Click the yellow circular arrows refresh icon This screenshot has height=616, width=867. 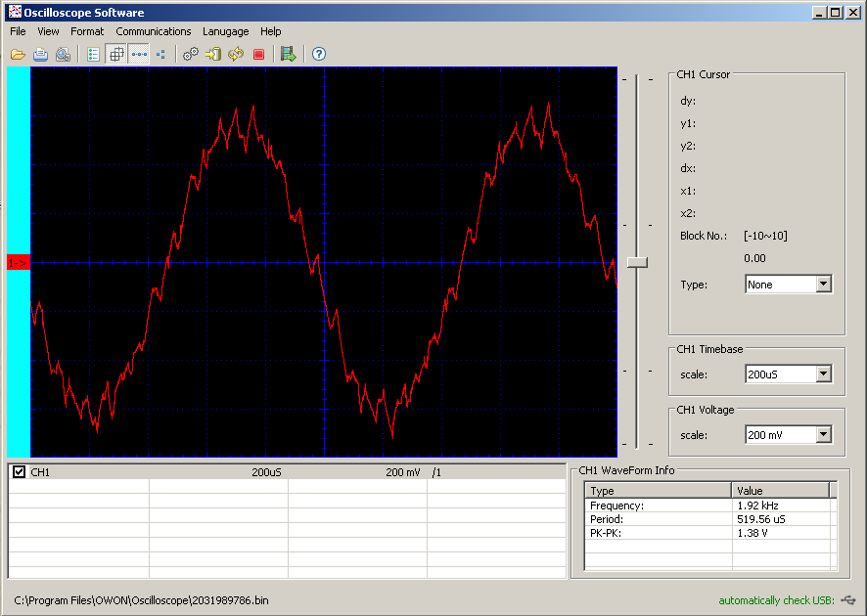[236, 55]
